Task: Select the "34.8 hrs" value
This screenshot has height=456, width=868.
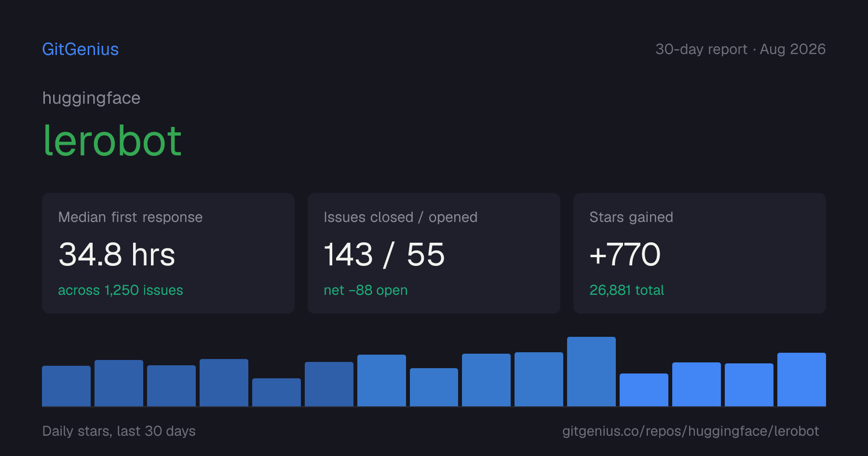Action: [x=117, y=254]
